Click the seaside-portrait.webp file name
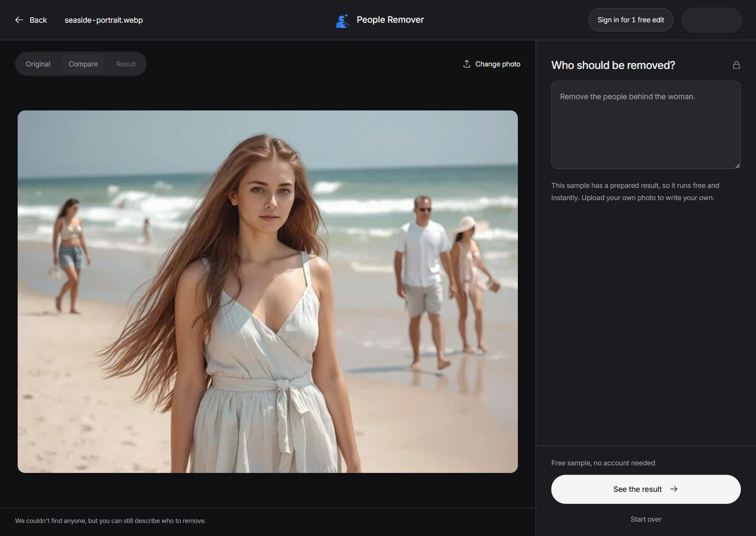The width and height of the screenshot is (756, 536). click(104, 20)
